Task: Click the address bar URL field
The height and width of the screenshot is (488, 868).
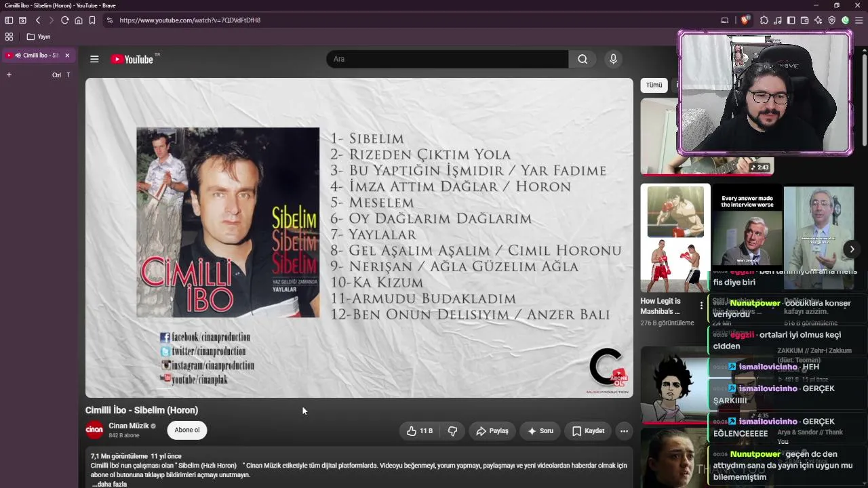Action: coord(407,20)
